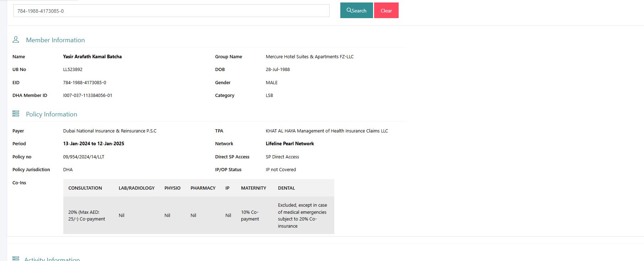Image resolution: width=644 pixels, height=261 pixels.
Task: Click the Activity Information heading
Action: point(52,259)
